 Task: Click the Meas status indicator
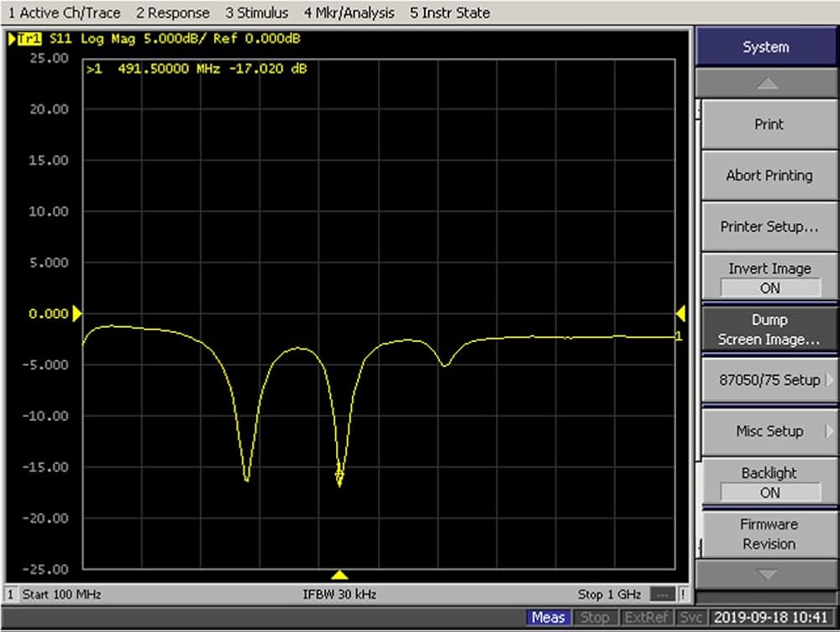point(548,618)
